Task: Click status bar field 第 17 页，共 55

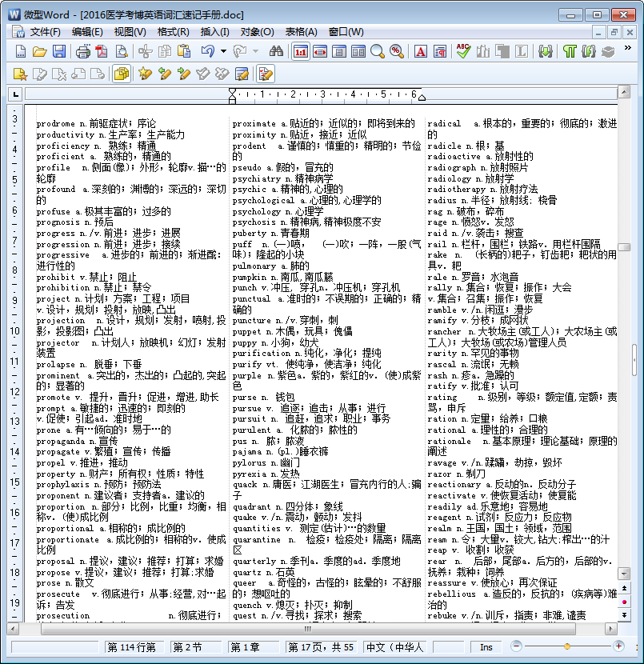Action: click(321, 647)
